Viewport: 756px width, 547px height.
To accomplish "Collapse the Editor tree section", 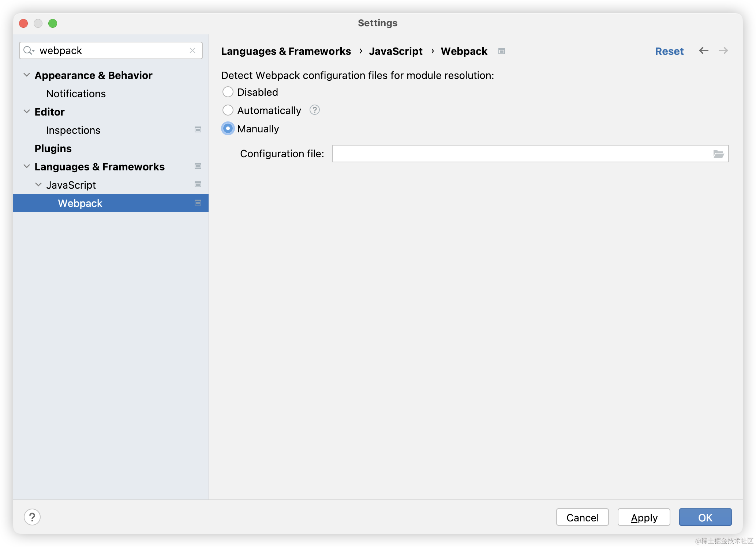I will (x=27, y=112).
